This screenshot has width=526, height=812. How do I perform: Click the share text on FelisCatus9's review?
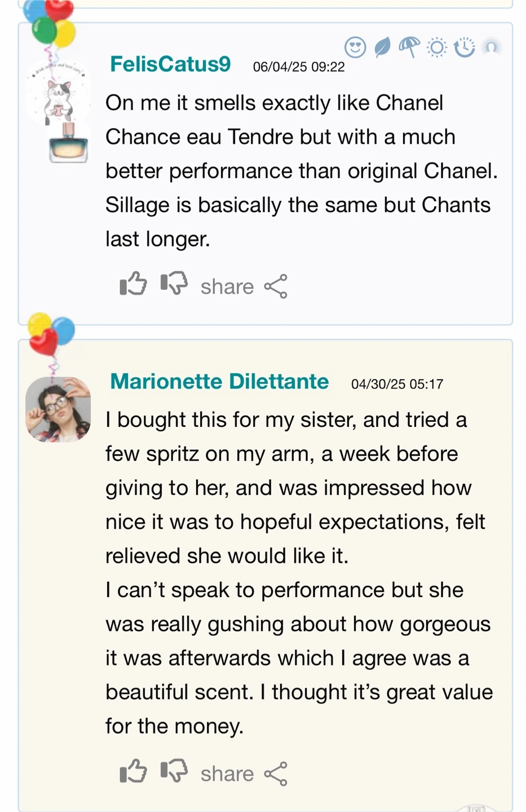pos(227,287)
